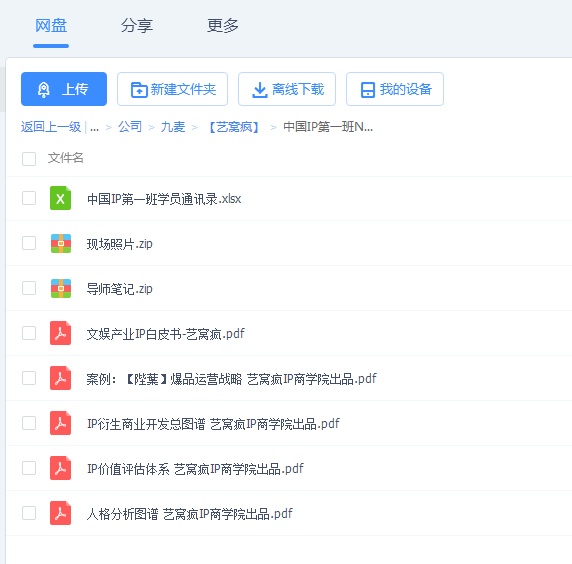Click the 新建文件夹 button
572x564 pixels.
(173, 89)
